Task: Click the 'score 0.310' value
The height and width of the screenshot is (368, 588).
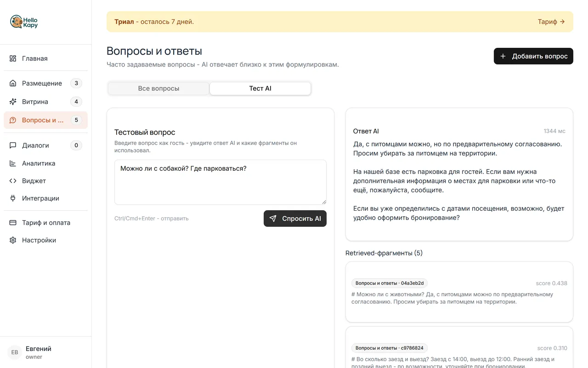Action: 552,348
